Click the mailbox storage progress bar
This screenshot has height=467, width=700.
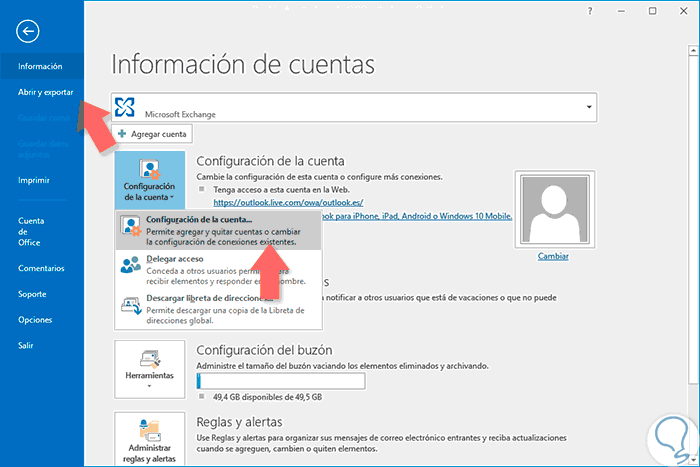pos(281,381)
